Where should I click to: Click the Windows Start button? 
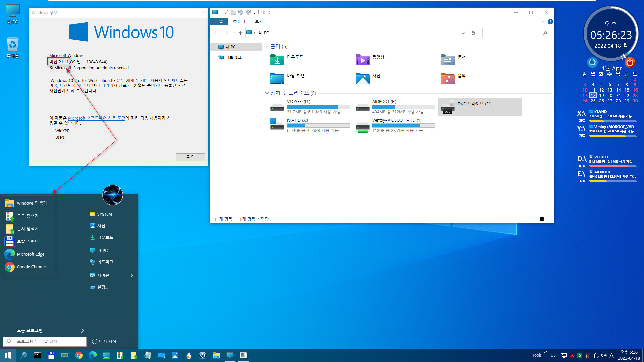(x=8, y=355)
